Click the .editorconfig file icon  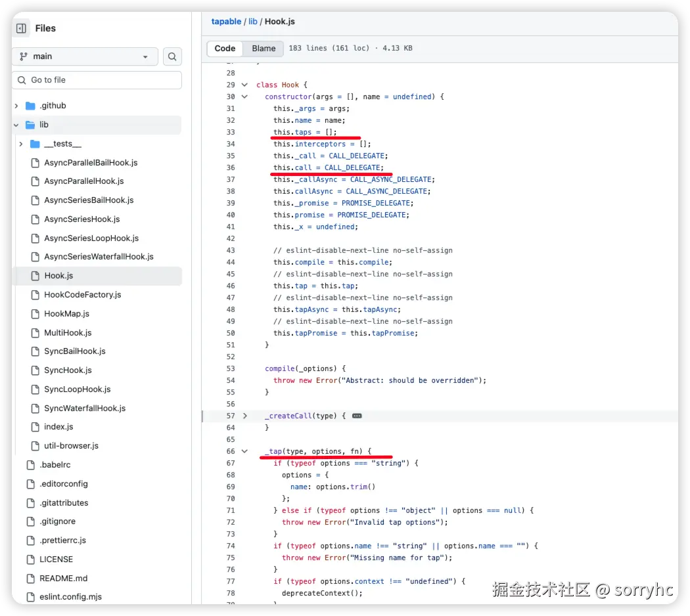point(31,483)
